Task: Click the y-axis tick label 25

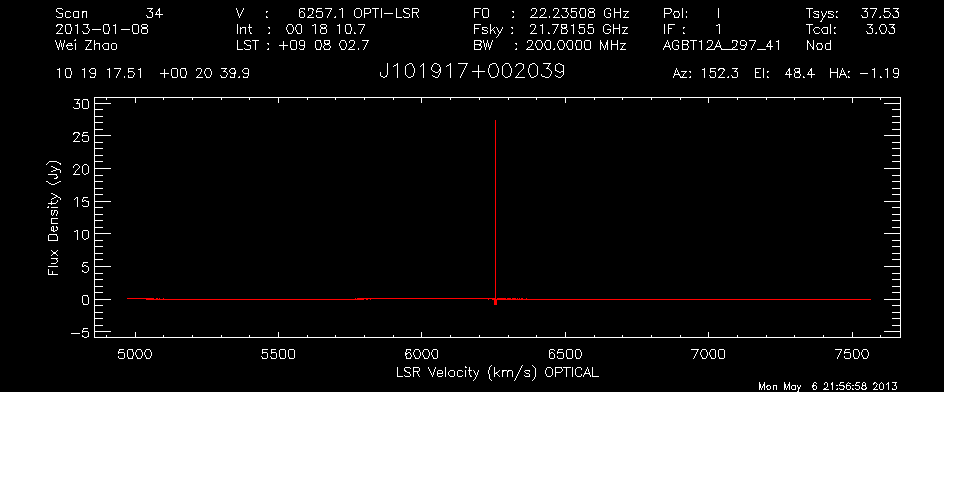Action: point(81,137)
